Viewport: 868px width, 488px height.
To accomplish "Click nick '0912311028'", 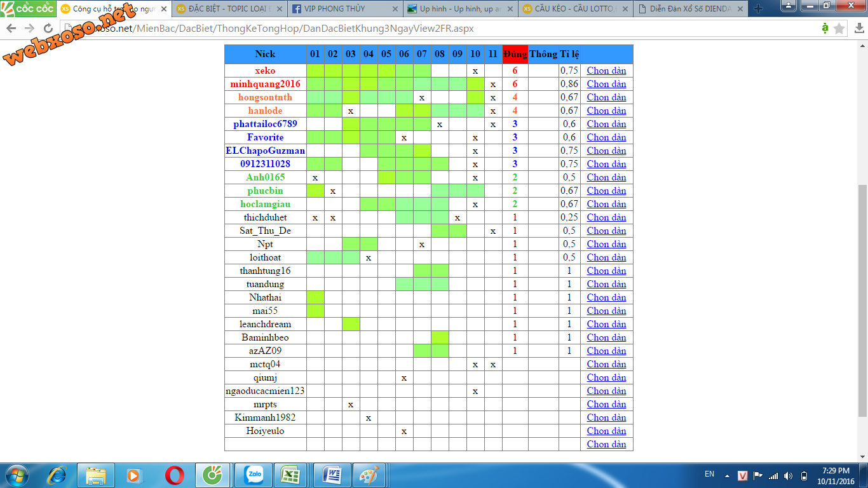I will coord(266,164).
